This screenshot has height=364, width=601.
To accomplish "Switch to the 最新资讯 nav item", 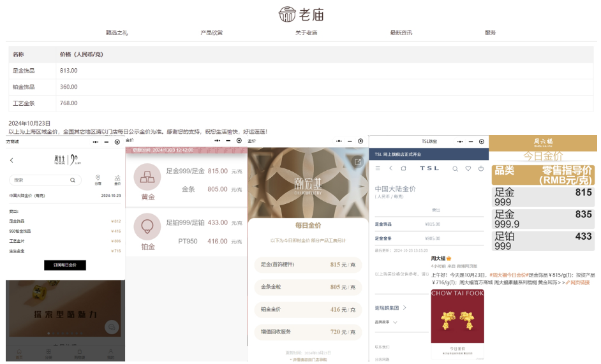I will coord(401,33).
